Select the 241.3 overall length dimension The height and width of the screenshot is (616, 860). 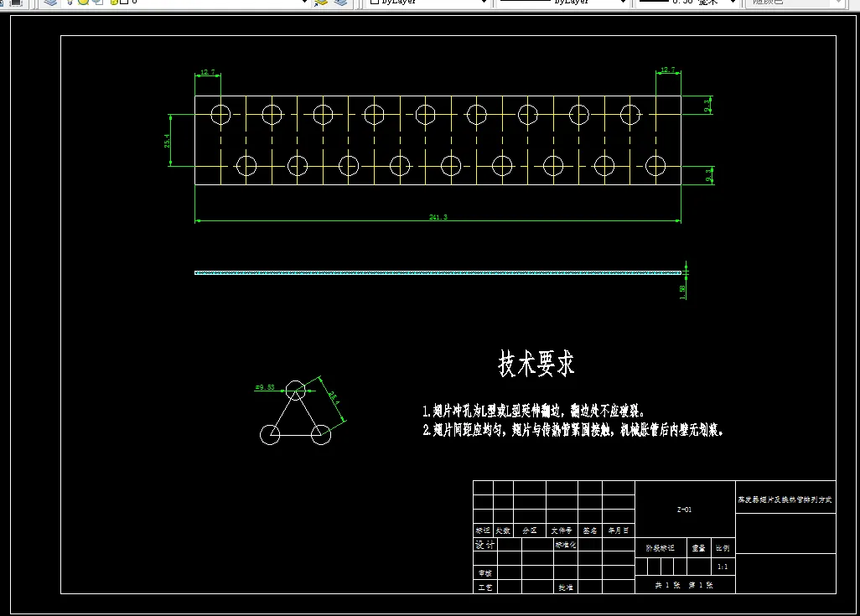pos(438,217)
